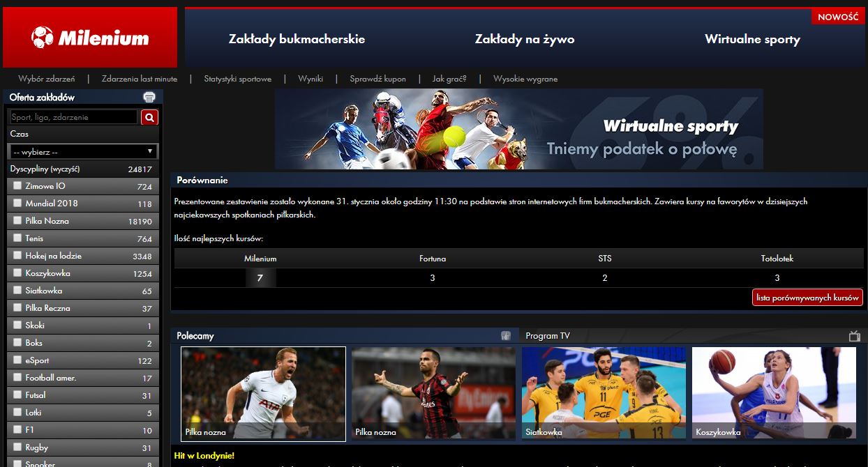Open the Wyniki menu item
The image size is (868, 467).
tap(310, 79)
